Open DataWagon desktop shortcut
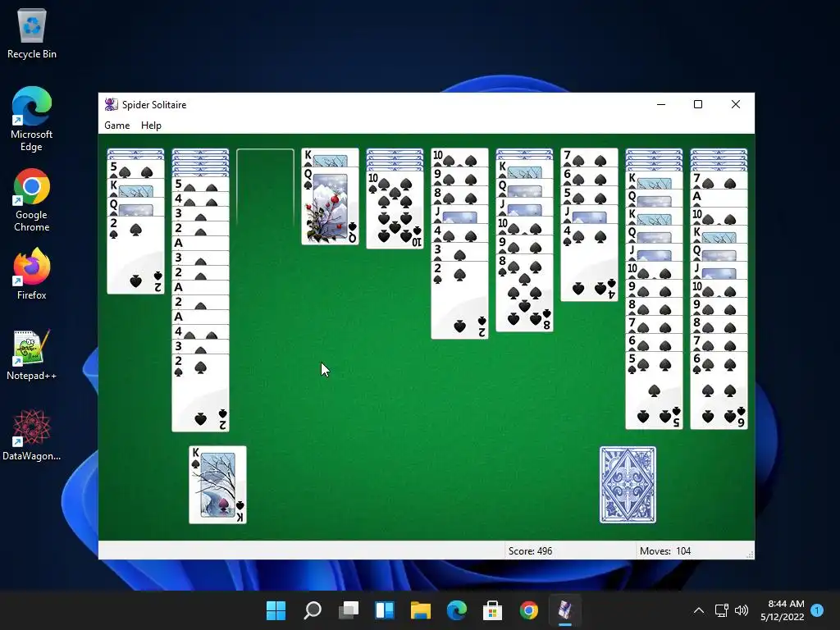The image size is (840, 630). [32, 435]
